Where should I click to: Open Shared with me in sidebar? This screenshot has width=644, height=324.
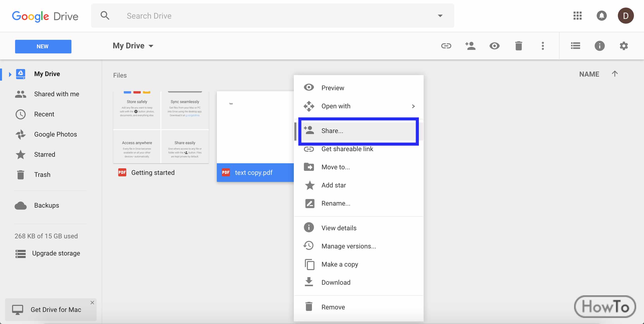[56, 94]
